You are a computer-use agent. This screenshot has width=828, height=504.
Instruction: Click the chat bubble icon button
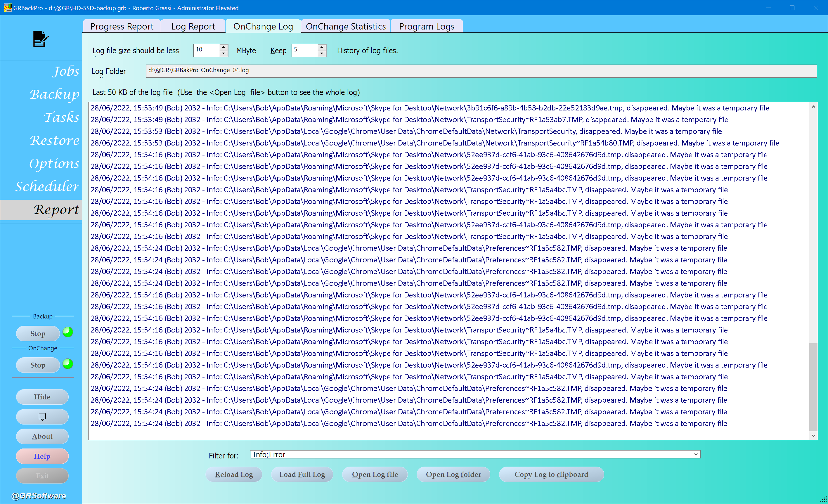(42, 417)
